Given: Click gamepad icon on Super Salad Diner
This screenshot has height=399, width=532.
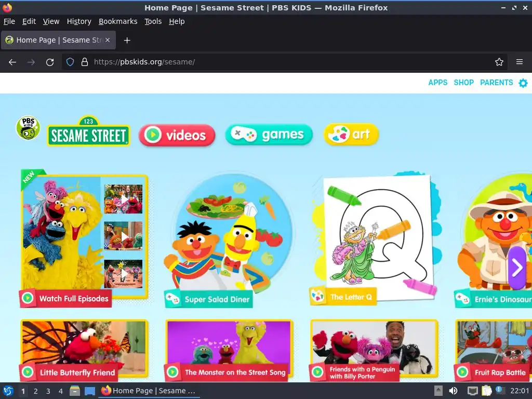Looking at the screenshot, I should point(172,299).
